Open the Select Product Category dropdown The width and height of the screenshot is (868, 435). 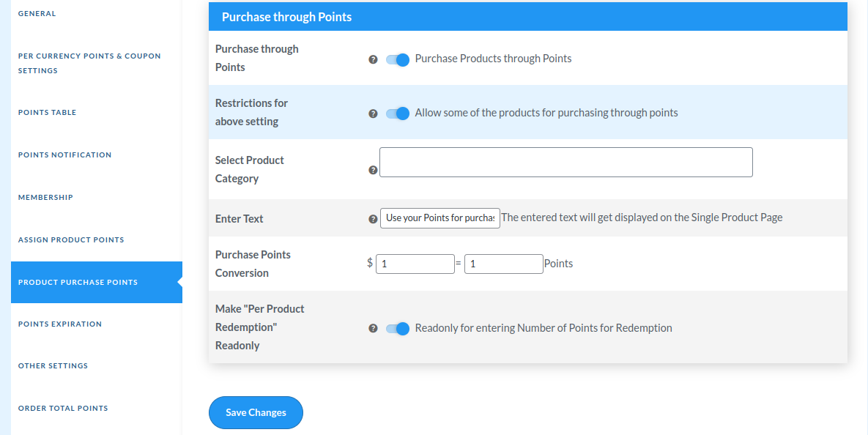pos(565,162)
